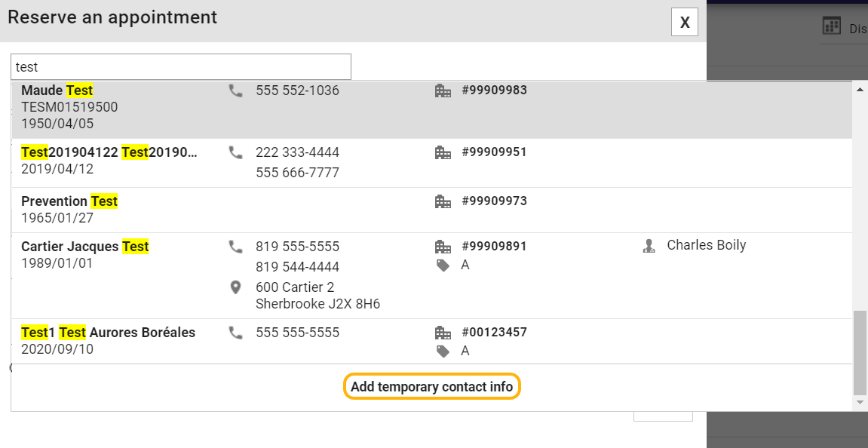Choose Cartier Jacques Test from results
This screenshot has width=868, height=448.
pos(432,276)
